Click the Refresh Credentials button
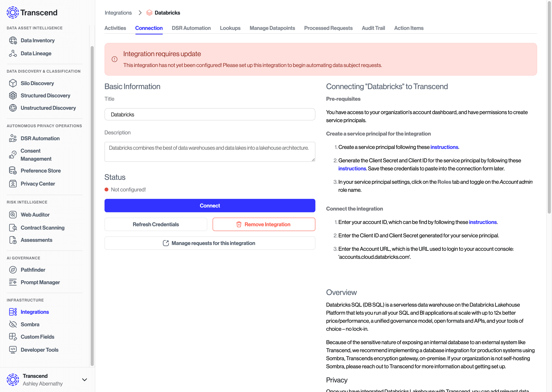Viewport: 552px width, 392px height. pyautogui.click(x=156, y=224)
